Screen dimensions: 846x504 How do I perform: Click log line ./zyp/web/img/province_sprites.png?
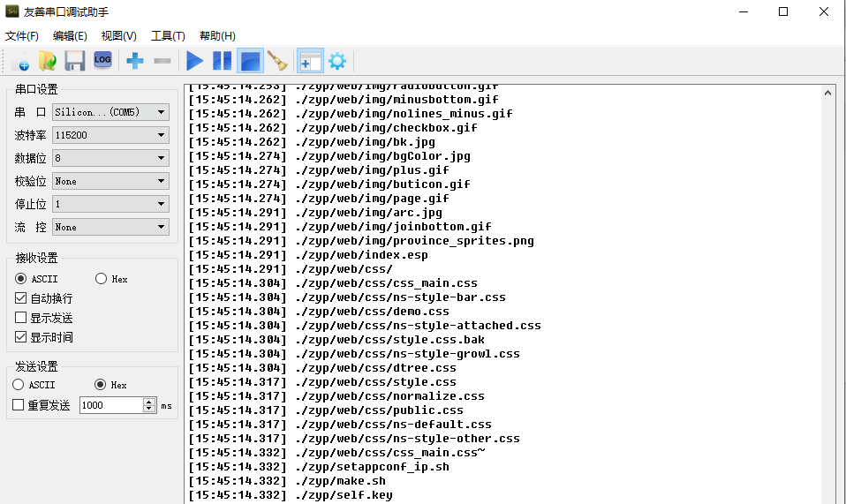pyautogui.click(x=361, y=241)
